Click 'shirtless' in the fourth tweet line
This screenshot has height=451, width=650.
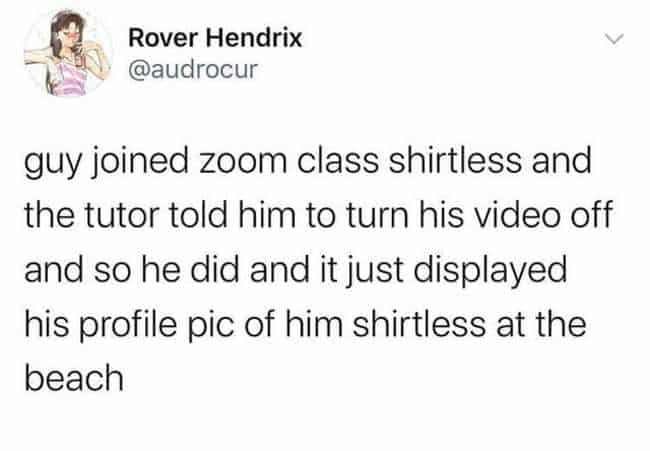point(419,324)
